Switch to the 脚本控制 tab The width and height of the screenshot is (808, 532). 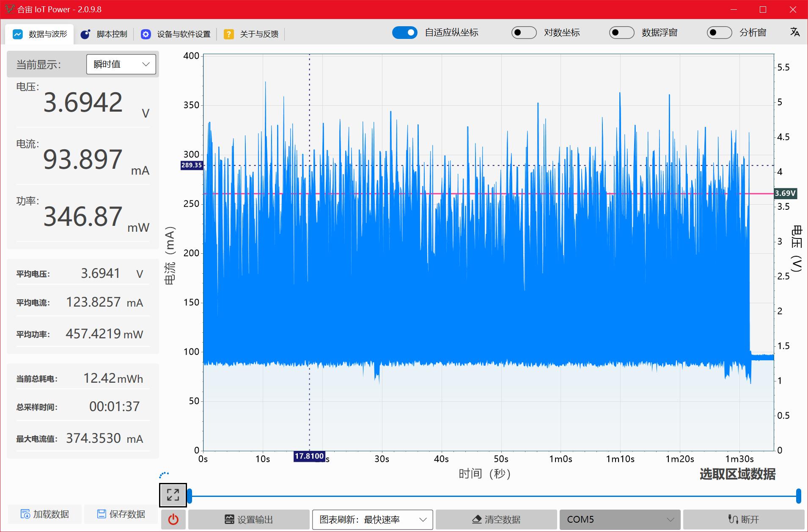(104, 34)
